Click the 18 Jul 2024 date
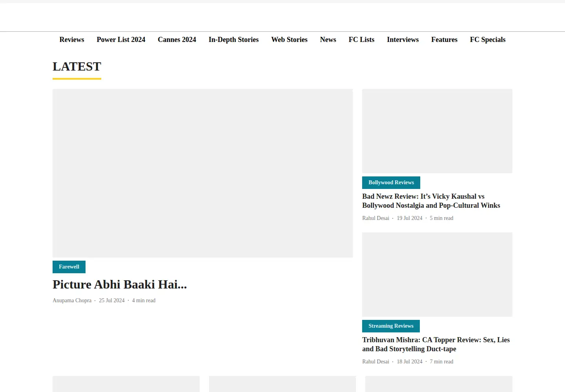The height and width of the screenshot is (392, 565). tap(410, 362)
